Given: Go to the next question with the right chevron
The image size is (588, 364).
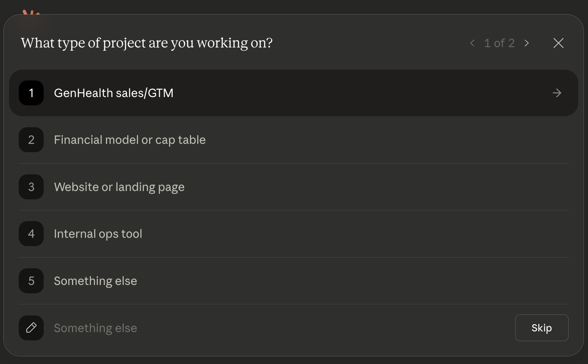Looking at the screenshot, I should tap(527, 43).
